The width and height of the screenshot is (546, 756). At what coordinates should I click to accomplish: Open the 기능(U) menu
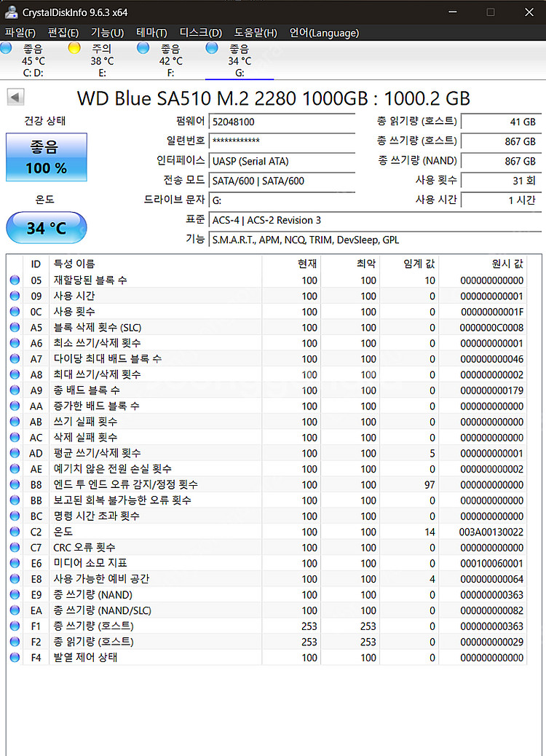108,33
